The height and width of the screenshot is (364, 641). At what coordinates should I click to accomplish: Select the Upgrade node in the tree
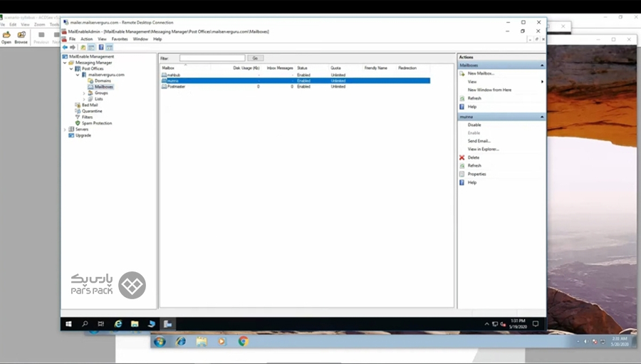pos(83,135)
